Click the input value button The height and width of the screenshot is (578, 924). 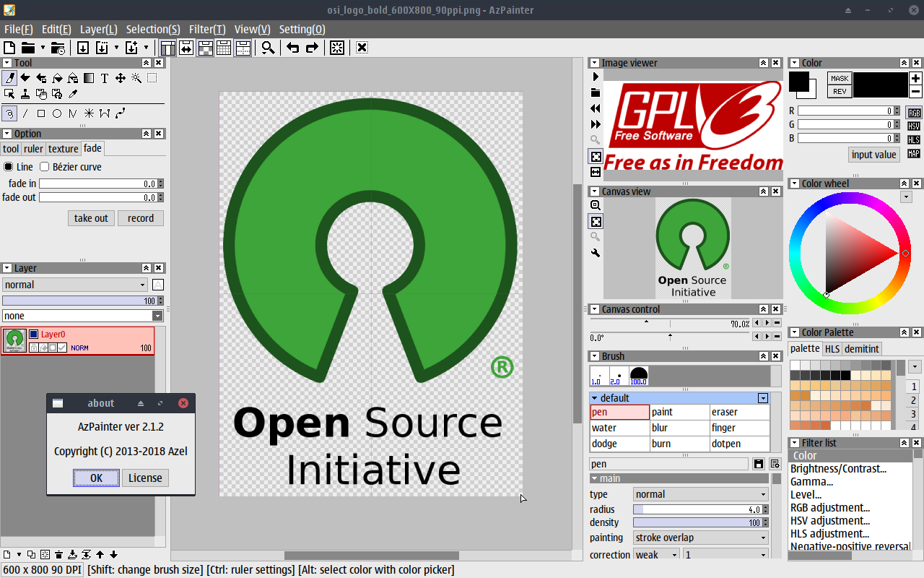click(x=874, y=155)
